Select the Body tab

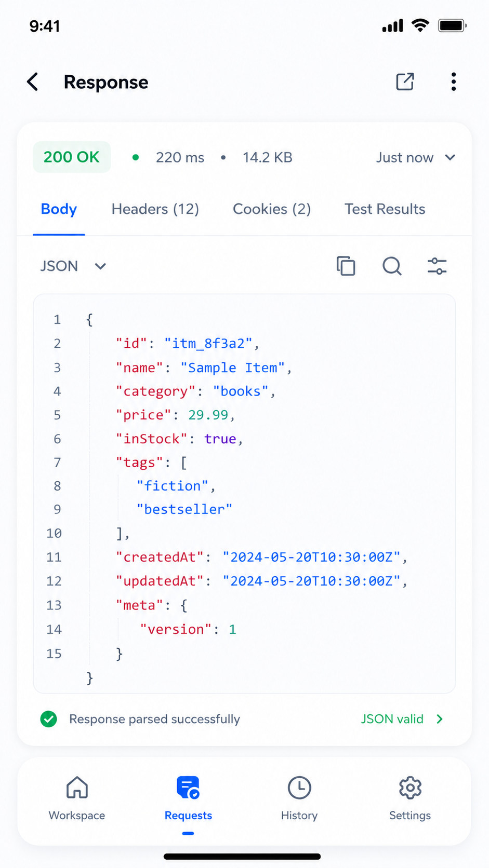pos(59,209)
